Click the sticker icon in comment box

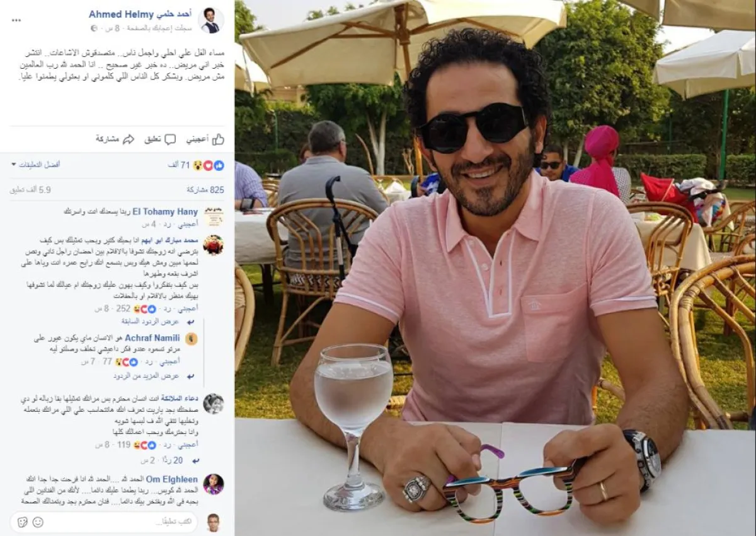(22, 522)
